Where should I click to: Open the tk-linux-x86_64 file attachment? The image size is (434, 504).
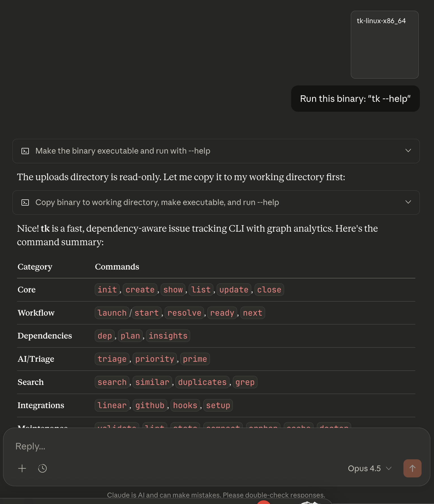coord(384,45)
